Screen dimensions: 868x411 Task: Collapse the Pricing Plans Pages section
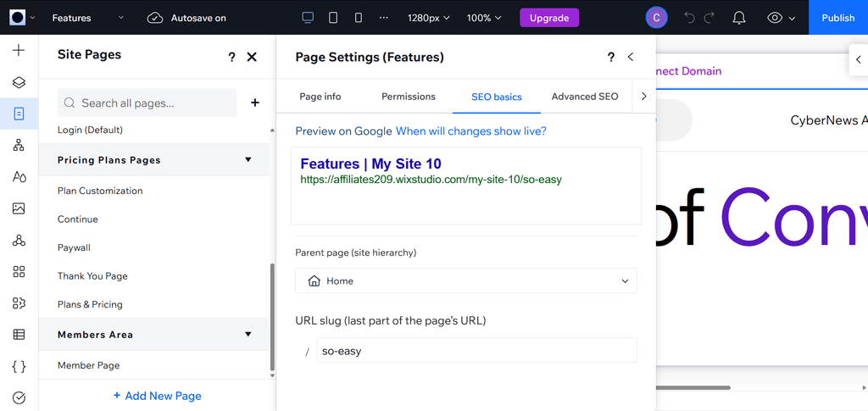tap(248, 159)
